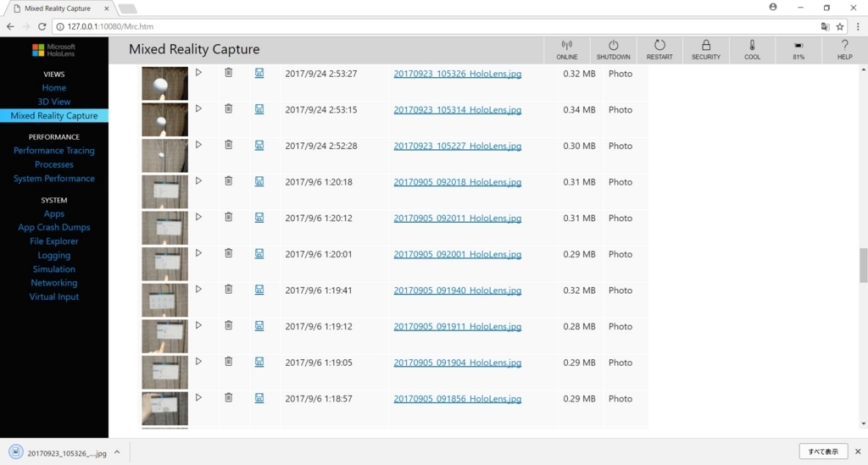Delete the 20170923_105227_HoloLens.jpg capture
Image resolution: width=868 pixels, height=465 pixels.
coord(229,144)
